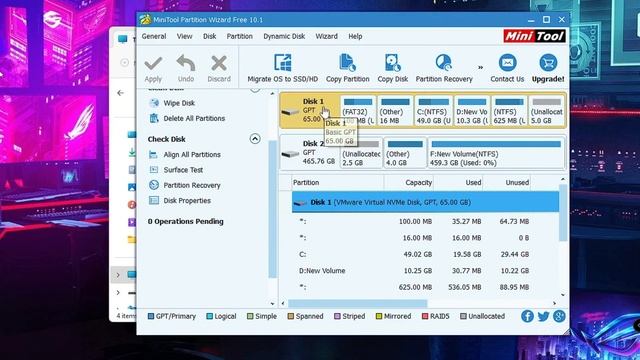The image size is (640, 360).
Task: Click the left sidebar vertical scrollbar
Action: (x=272, y=208)
